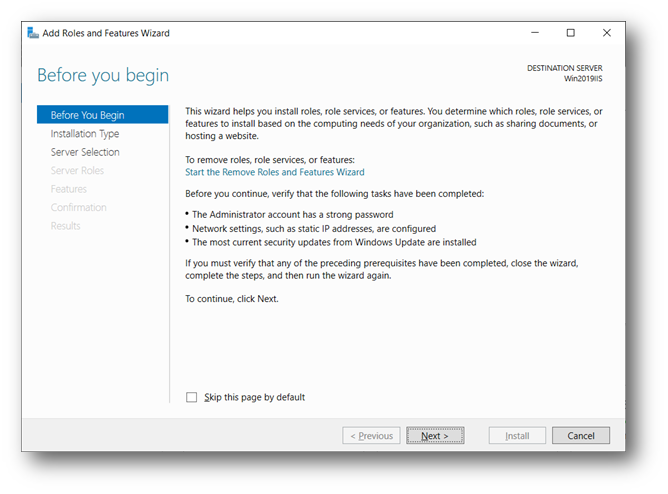This screenshot has height=494, width=668.
Task: Cancel the wizard
Action: 581,436
